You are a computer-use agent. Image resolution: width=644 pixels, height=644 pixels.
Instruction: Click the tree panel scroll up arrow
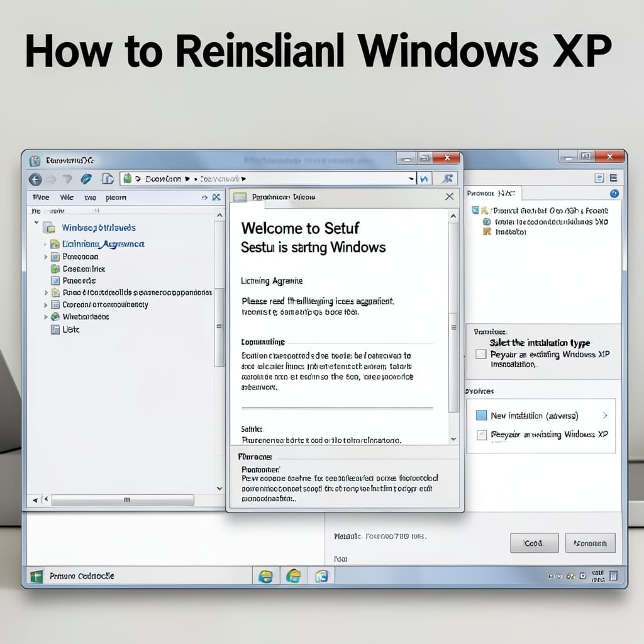[219, 215]
